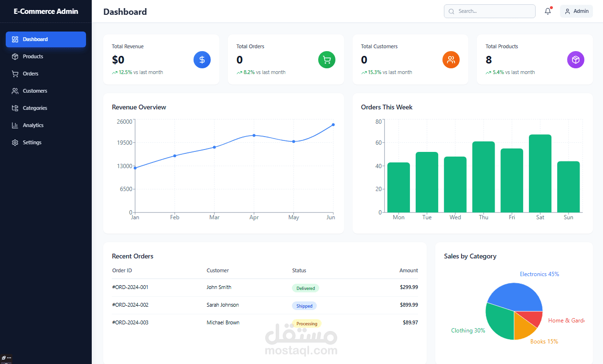Select the Categories icon in the sidebar
The height and width of the screenshot is (364, 603).
pos(15,108)
